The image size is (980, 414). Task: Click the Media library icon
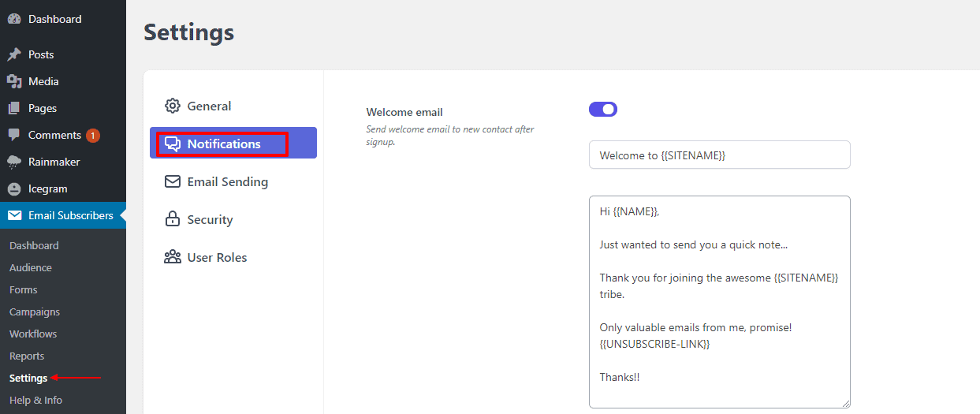[14, 81]
